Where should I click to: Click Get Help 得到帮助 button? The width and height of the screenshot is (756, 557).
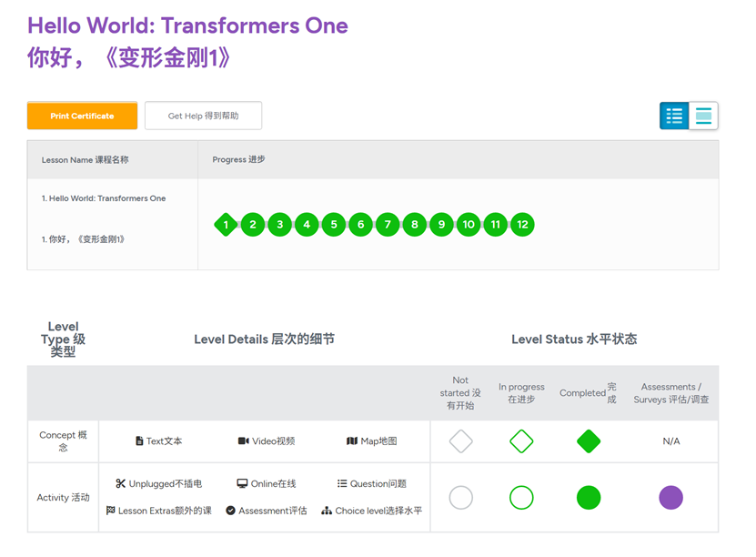pyautogui.click(x=203, y=116)
